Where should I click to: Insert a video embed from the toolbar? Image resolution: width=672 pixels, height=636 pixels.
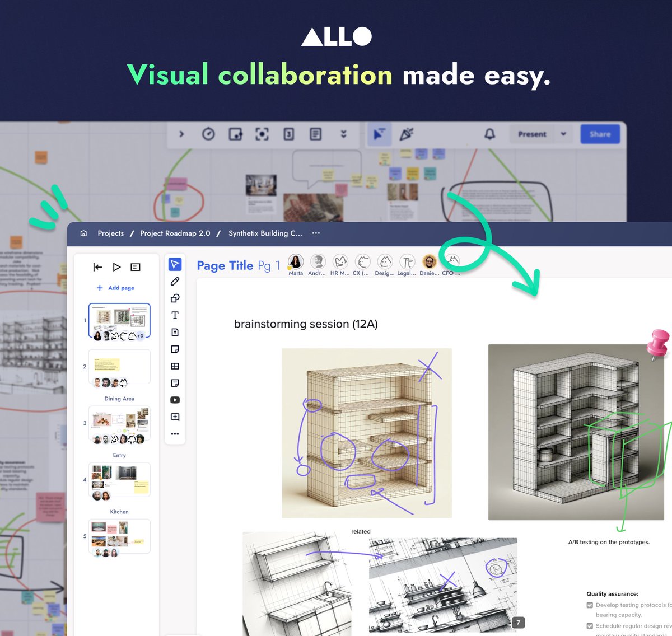click(175, 400)
